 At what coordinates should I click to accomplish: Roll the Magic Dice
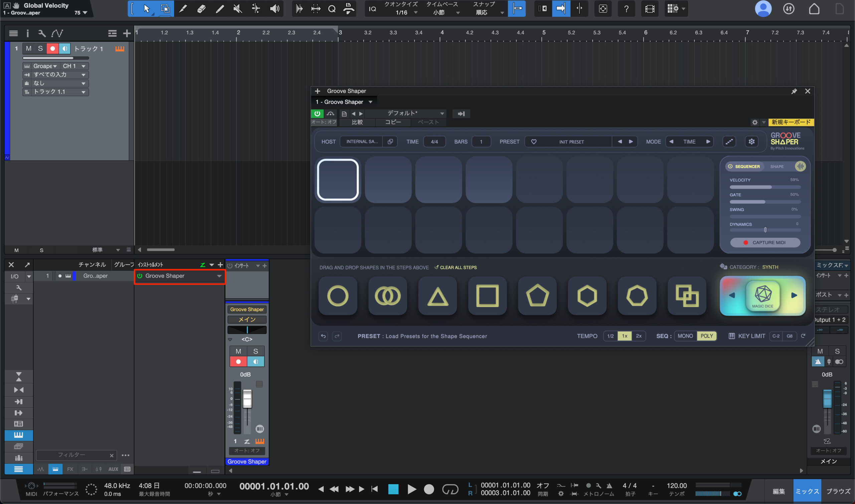point(762,296)
